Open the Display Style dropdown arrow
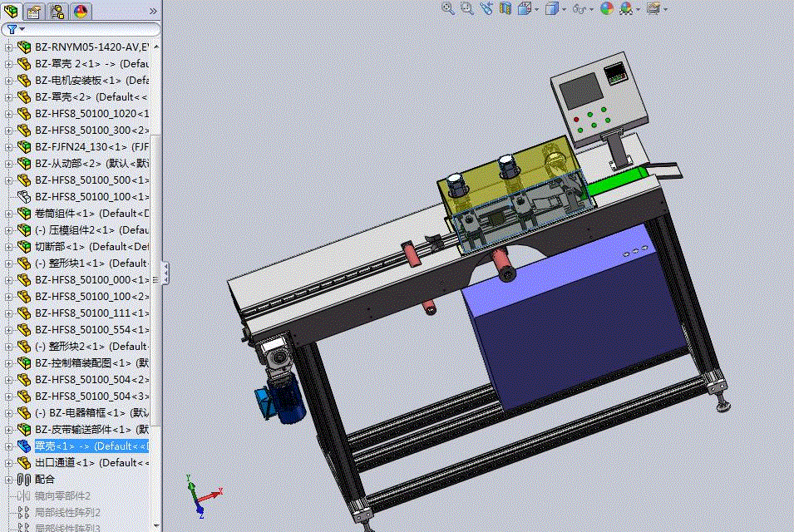 click(564, 9)
